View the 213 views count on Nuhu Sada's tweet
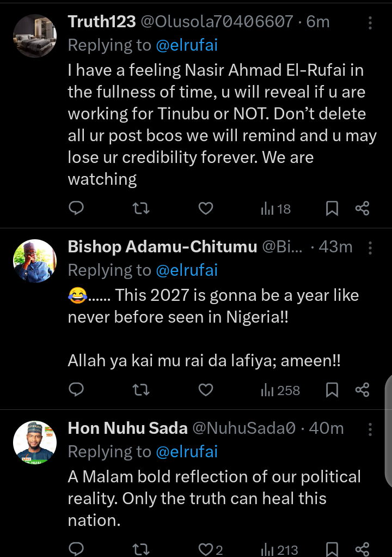This screenshot has width=392, height=557. click(x=279, y=549)
